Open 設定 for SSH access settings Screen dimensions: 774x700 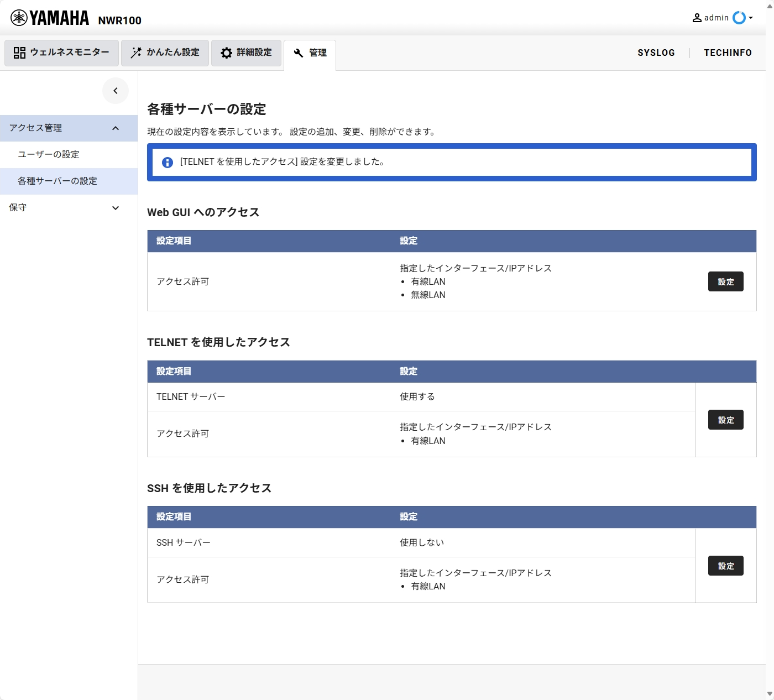pos(725,566)
